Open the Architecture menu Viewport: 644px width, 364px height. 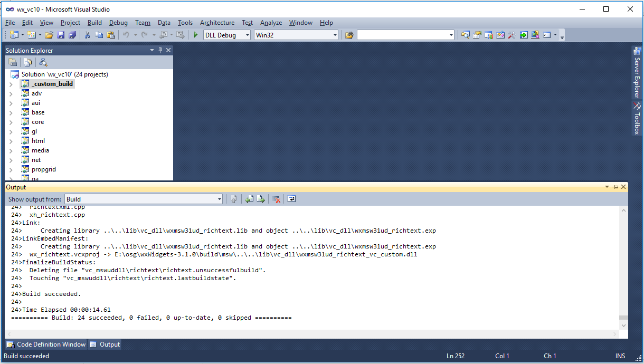tap(217, 23)
